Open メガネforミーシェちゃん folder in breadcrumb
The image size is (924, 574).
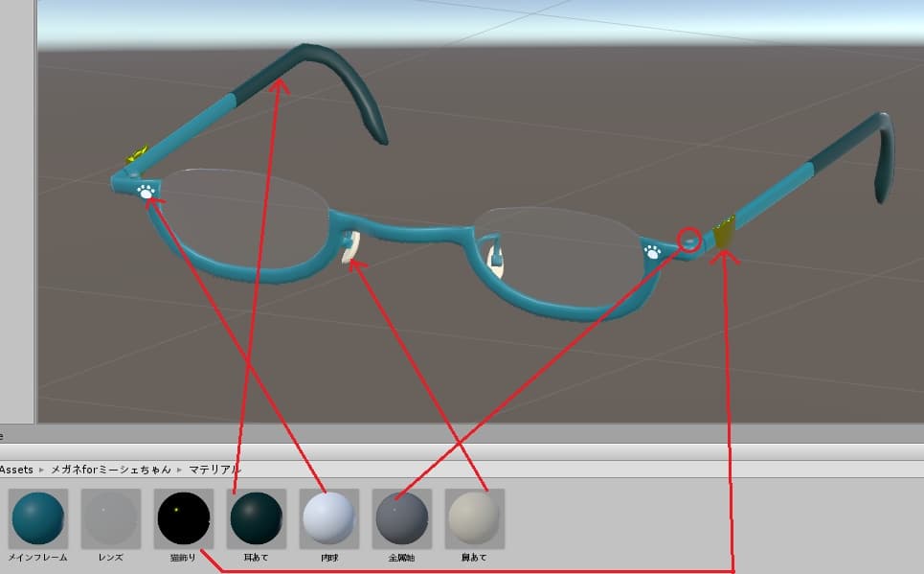pos(111,470)
